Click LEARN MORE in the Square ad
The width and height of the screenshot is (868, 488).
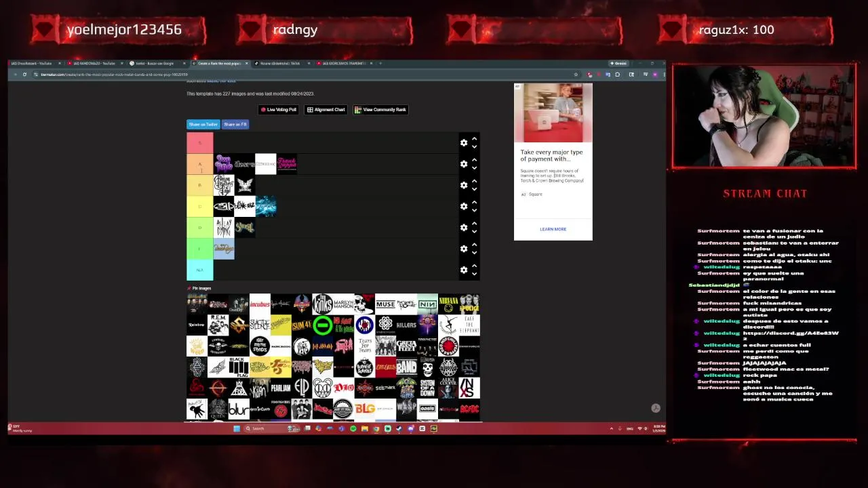553,229
